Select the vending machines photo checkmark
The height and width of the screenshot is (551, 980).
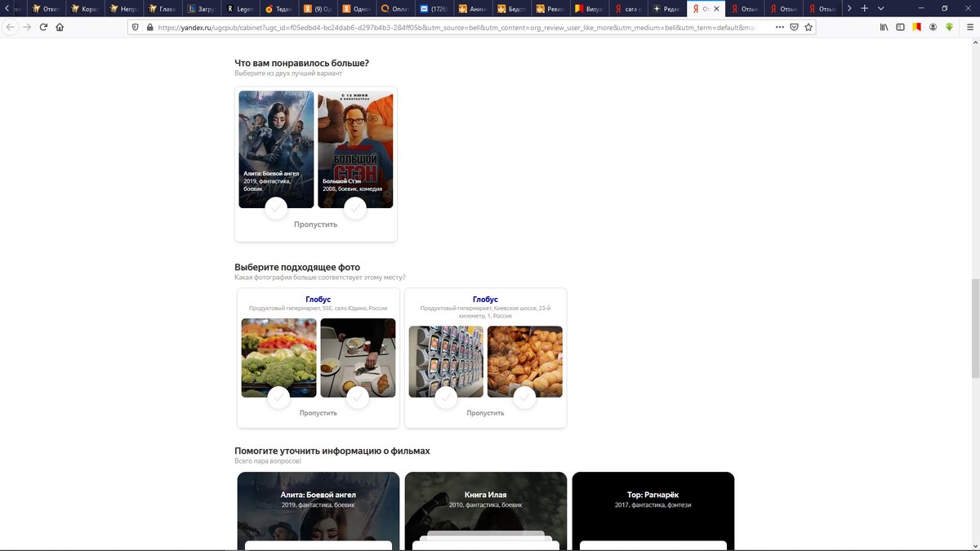(x=446, y=398)
